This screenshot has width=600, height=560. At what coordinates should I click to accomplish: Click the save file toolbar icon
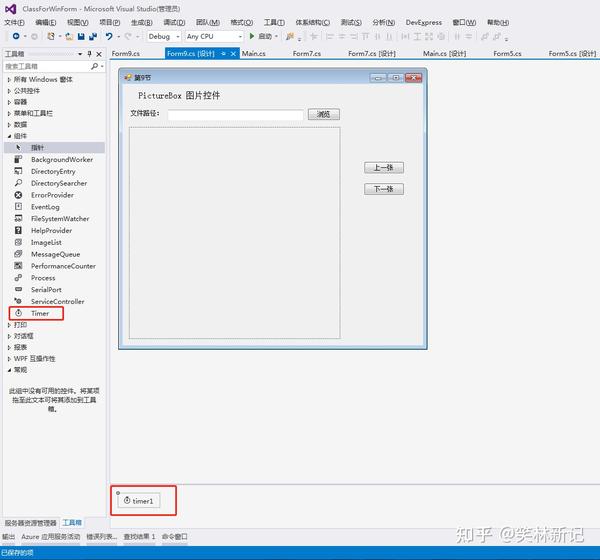pos(81,36)
